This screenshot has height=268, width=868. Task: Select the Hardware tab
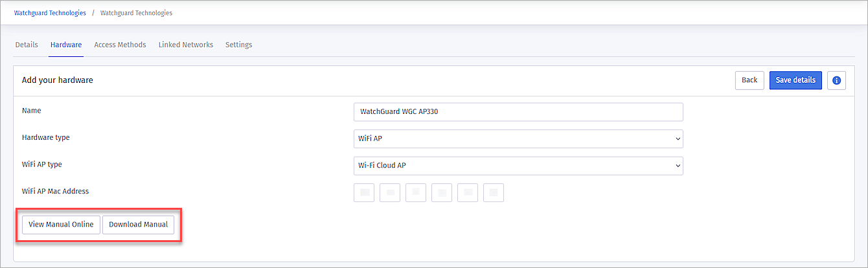(x=66, y=45)
